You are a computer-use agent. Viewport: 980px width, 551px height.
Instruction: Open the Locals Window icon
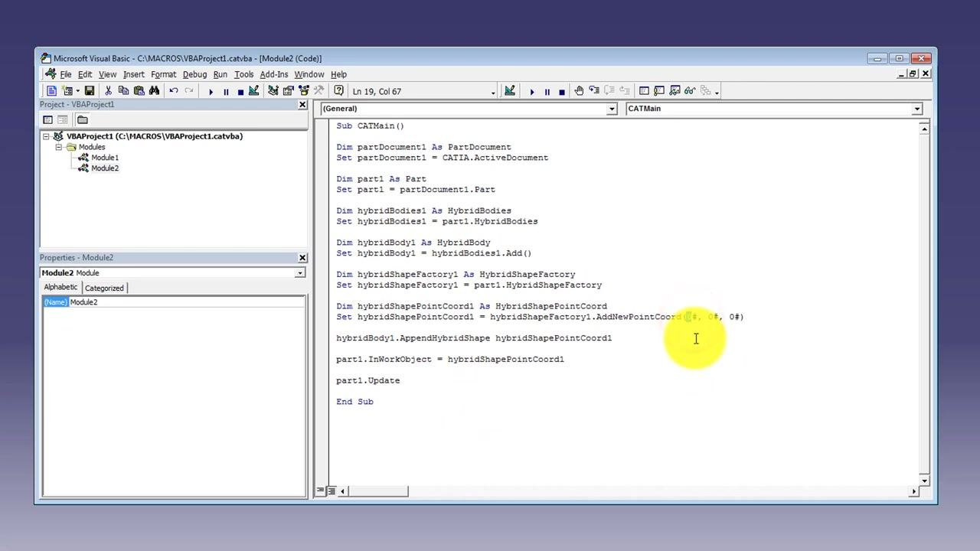point(644,91)
